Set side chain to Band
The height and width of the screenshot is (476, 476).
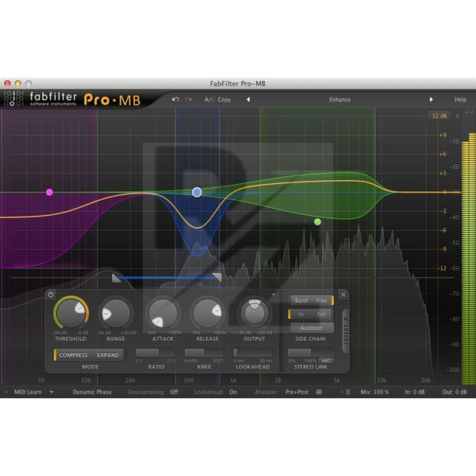click(x=301, y=300)
